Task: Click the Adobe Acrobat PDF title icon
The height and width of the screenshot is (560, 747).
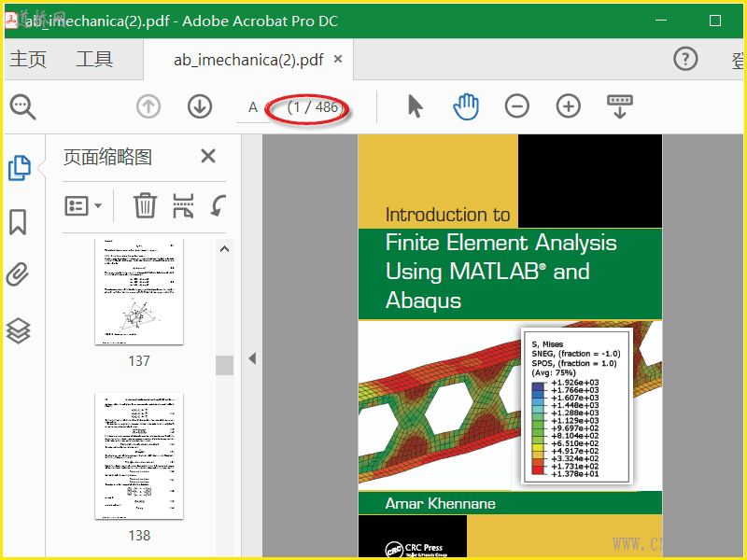Action: [x=11, y=20]
